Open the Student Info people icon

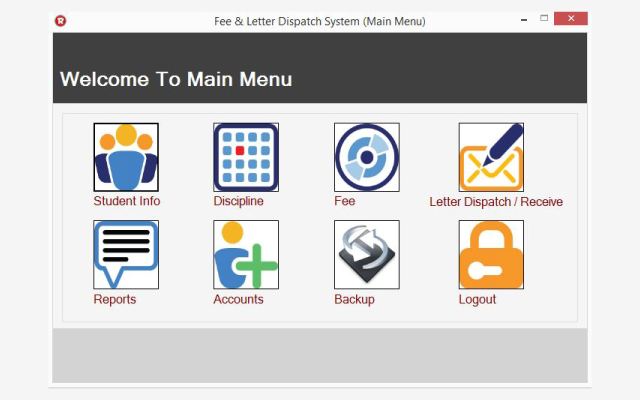[126, 157]
